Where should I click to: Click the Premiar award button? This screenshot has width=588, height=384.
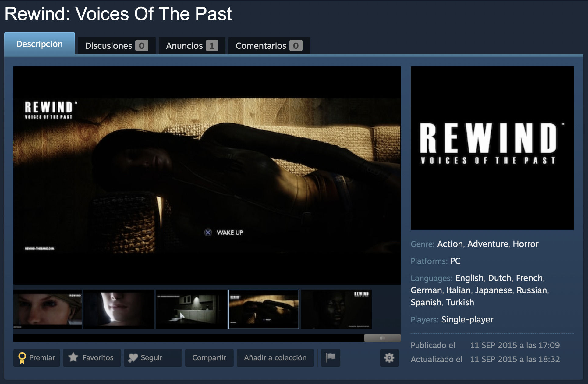click(x=37, y=357)
